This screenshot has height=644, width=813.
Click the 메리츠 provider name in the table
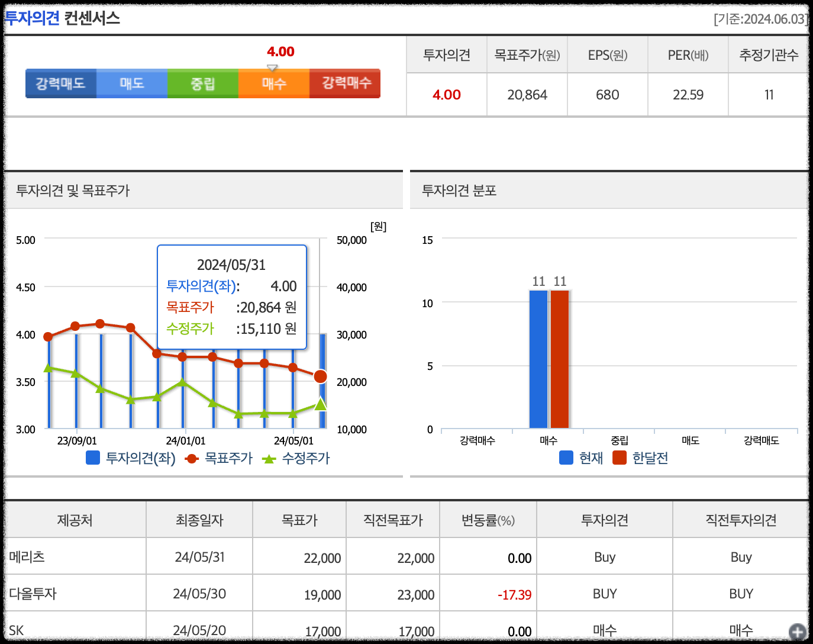(28, 556)
